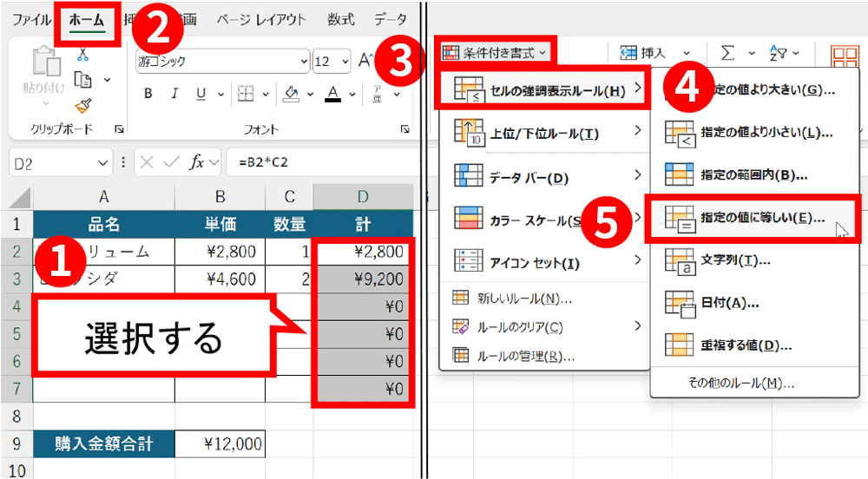The image size is (868, 479).
Task: Apply the fill color bucket
Action: pos(291,94)
